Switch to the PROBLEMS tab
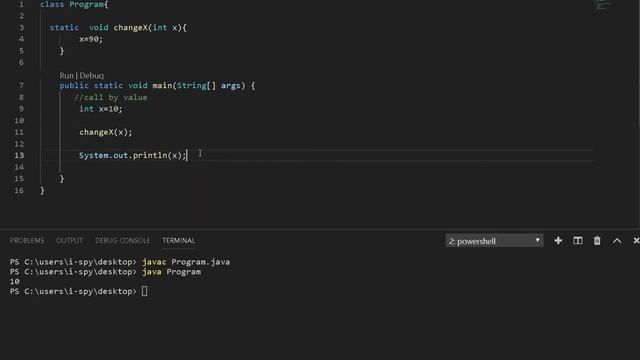The height and width of the screenshot is (360, 640). coord(27,240)
